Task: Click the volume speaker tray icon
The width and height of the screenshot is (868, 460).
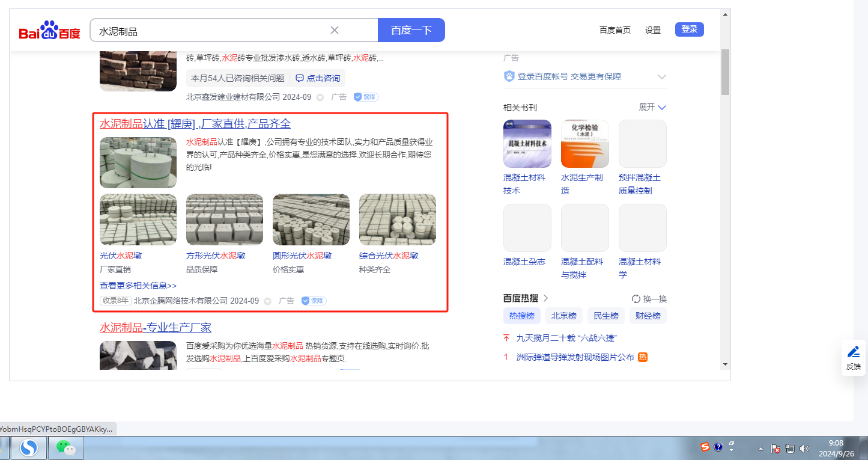Action: pyautogui.click(x=804, y=449)
